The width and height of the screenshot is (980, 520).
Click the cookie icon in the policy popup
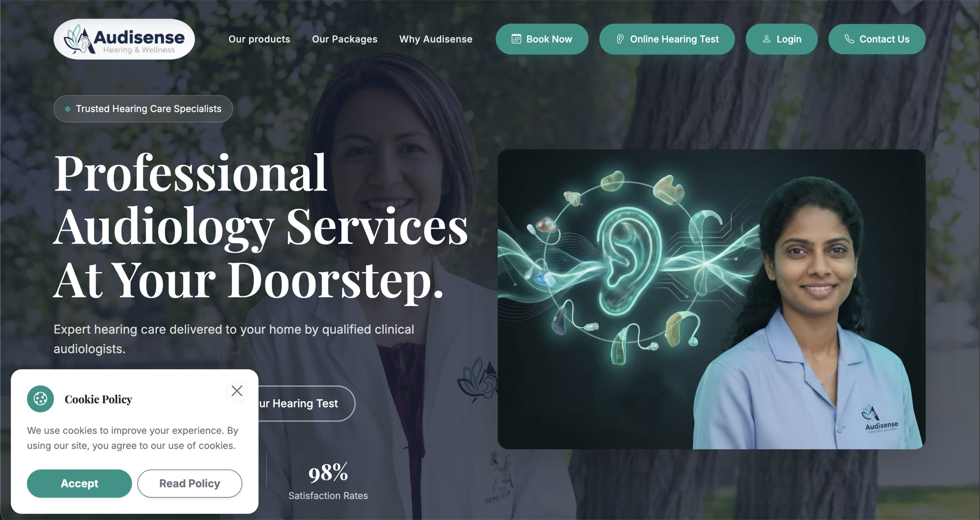(x=40, y=399)
